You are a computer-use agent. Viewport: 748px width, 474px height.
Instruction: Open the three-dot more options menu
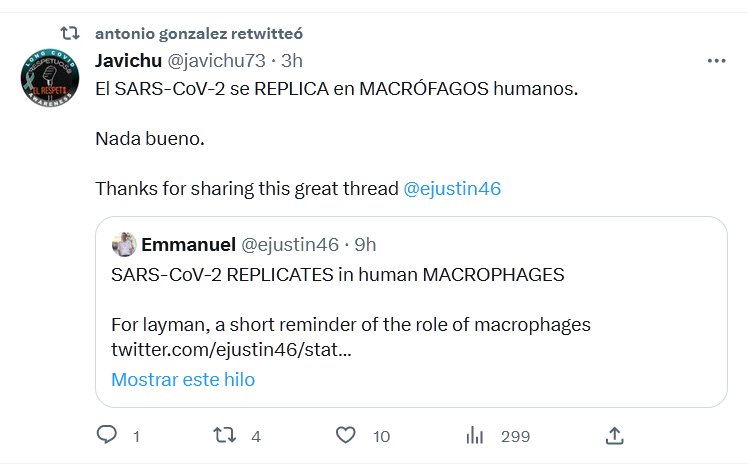[x=716, y=60]
